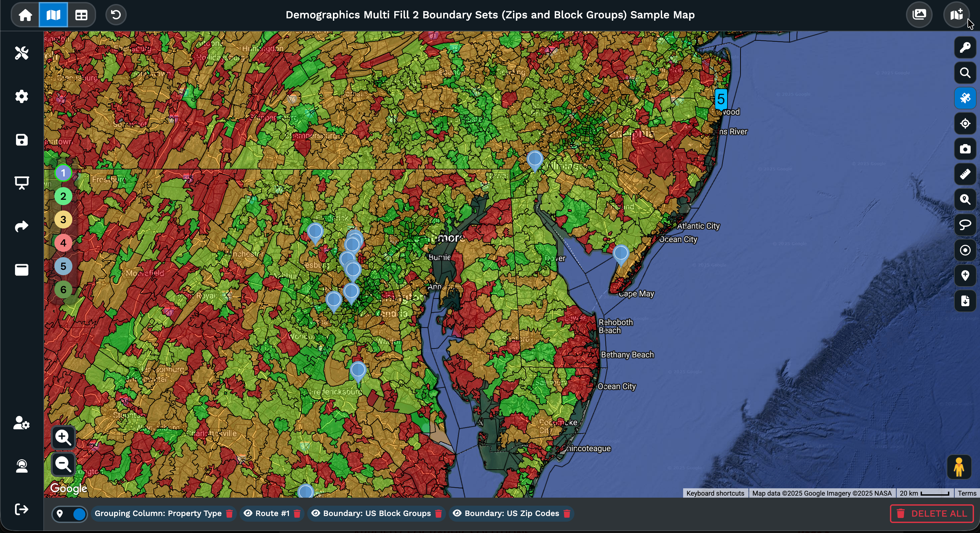Click the key tool in the right toolbar
Screen dimensions: 980x533
pos(965,47)
